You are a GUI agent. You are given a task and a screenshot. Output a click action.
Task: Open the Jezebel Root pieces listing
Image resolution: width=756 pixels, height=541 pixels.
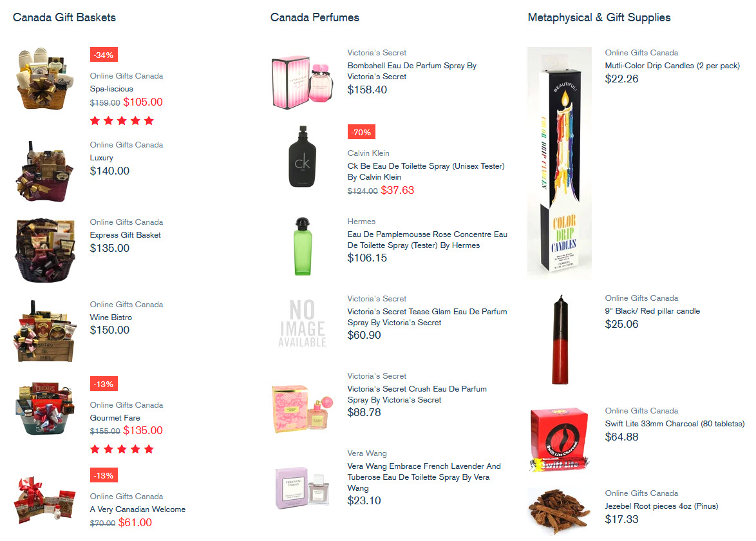pos(661,506)
